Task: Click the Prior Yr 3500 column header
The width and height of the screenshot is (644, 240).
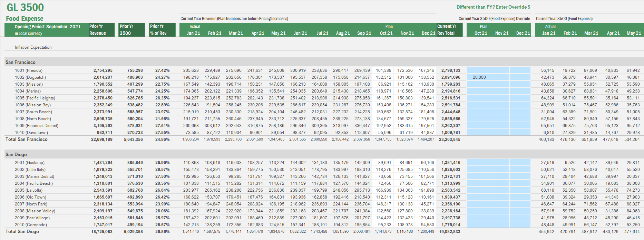Action: click(x=132, y=30)
